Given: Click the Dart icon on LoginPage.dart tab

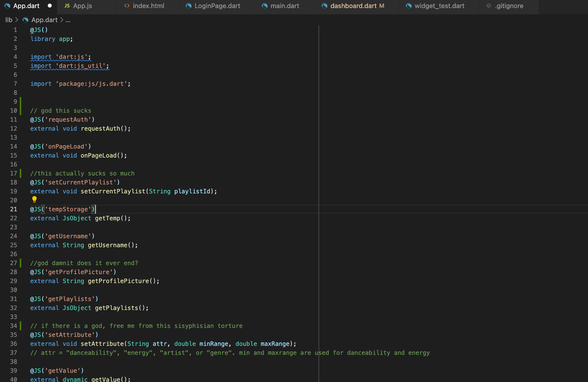Looking at the screenshot, I should point(188,6).
